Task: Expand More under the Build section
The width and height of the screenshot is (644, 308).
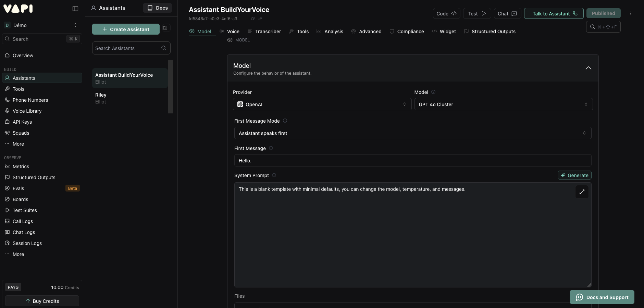Action: point(42,144)
